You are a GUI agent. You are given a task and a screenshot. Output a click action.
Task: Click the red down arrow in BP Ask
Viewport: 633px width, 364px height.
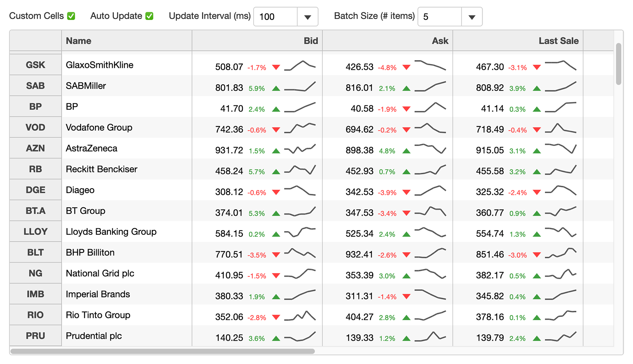click(406, 109)
